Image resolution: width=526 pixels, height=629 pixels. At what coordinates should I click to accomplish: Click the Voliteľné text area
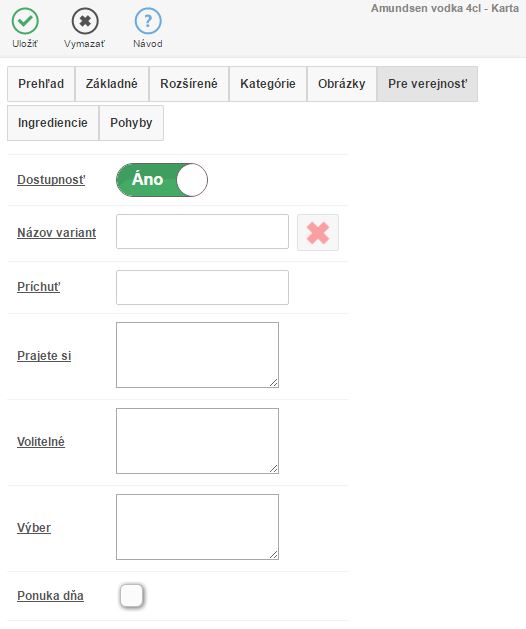tap(197, 441)
